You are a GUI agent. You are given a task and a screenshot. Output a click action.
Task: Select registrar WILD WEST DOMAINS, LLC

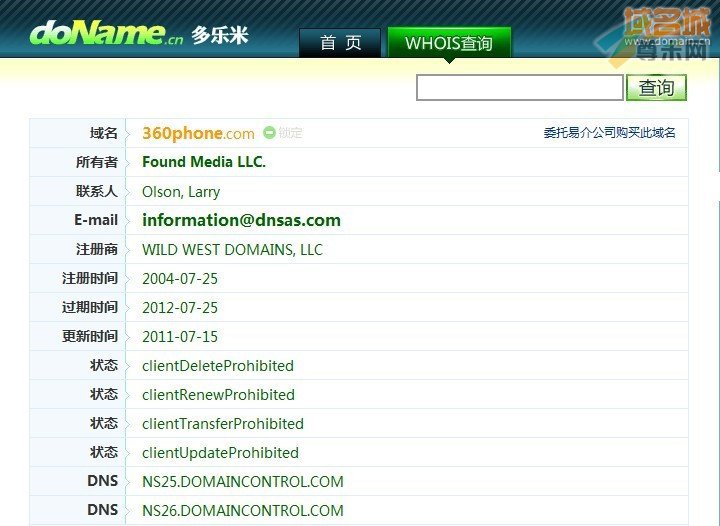click(x=232, y=250)
